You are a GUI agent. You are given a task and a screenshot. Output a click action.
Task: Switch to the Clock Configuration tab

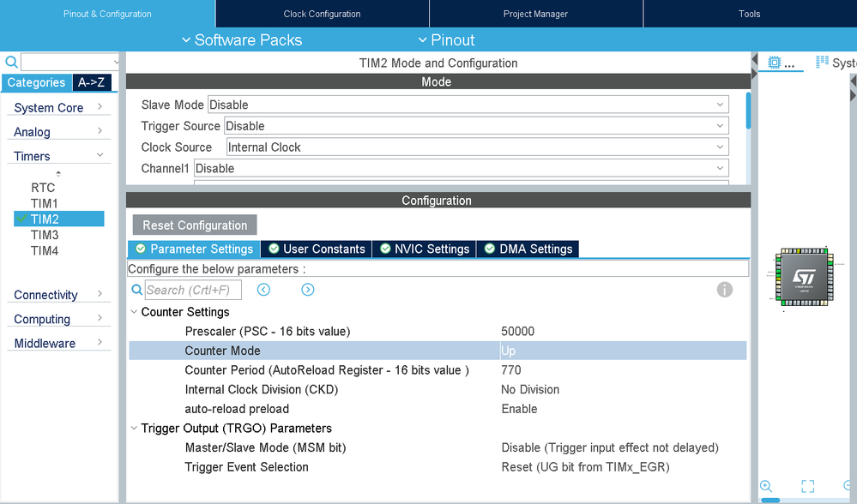coord(322,14)
